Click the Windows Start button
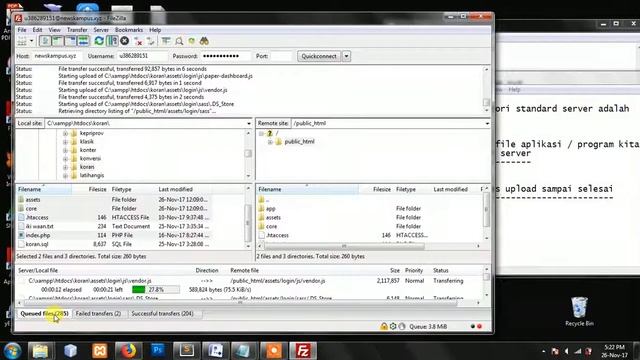 (x=12, y=351)
